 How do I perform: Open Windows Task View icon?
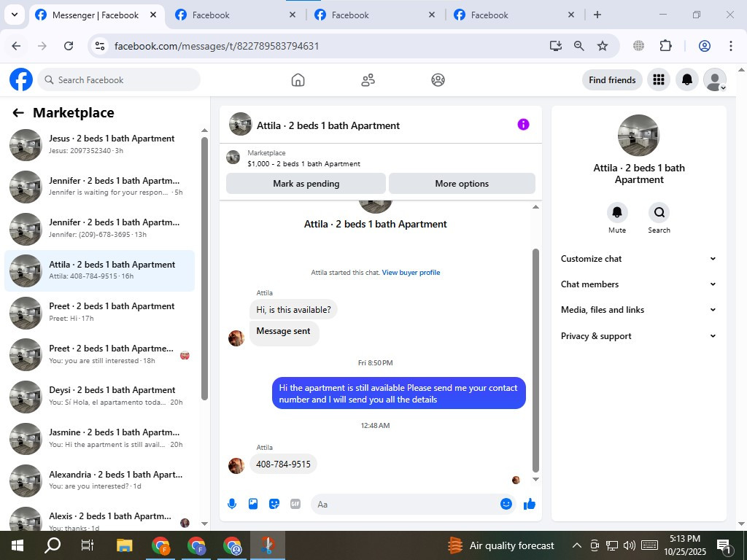point(88,545)
